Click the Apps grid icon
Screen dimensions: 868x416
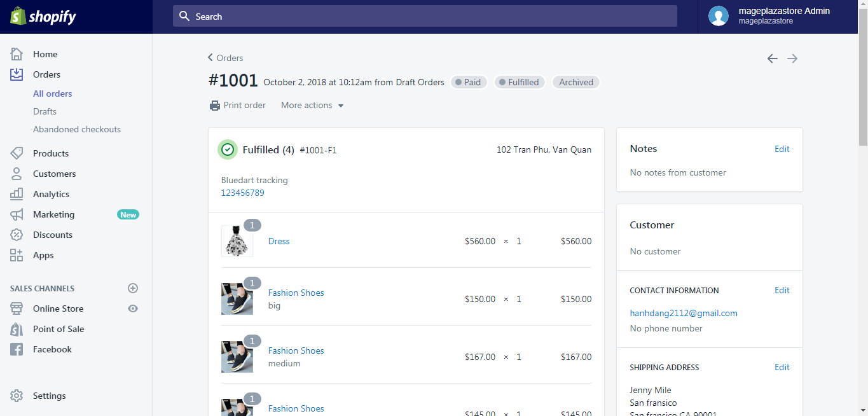[x=17, y=255]
